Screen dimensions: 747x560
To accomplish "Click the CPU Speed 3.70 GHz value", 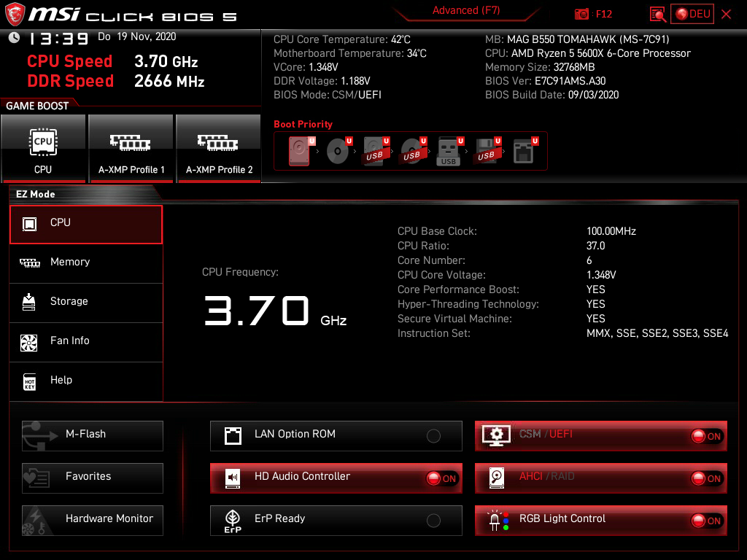I will 166,61.
